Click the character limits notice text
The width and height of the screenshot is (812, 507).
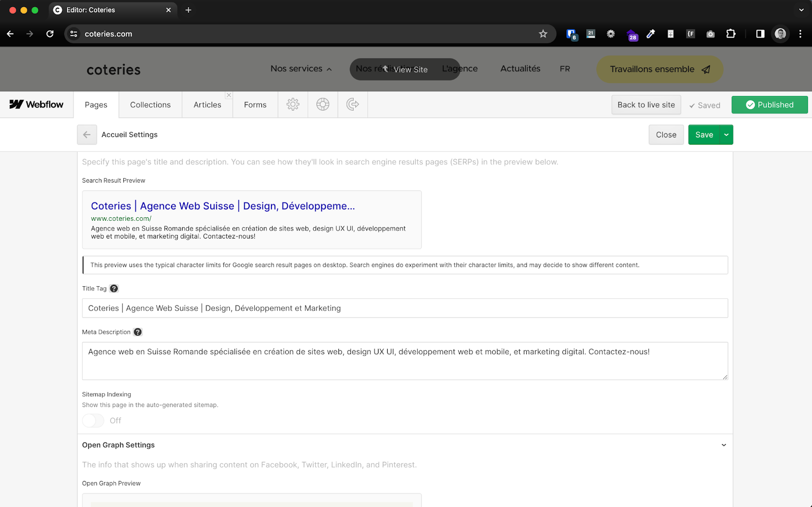pos(365,265)
